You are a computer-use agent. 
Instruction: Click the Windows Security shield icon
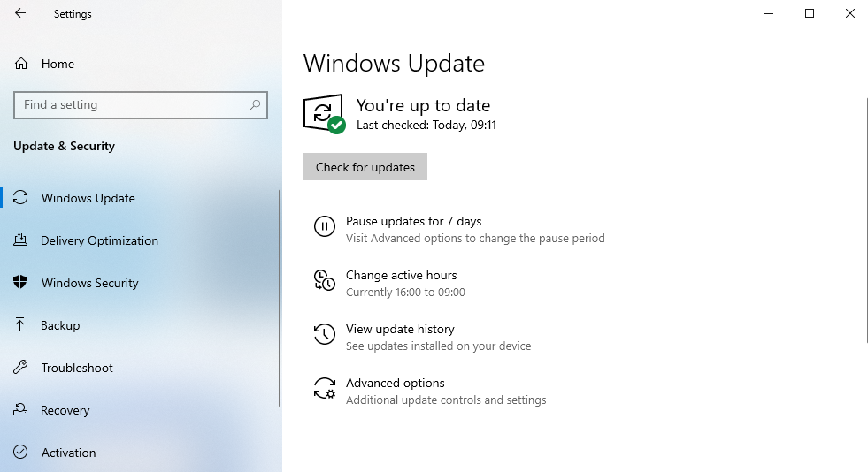coord(21,283)
